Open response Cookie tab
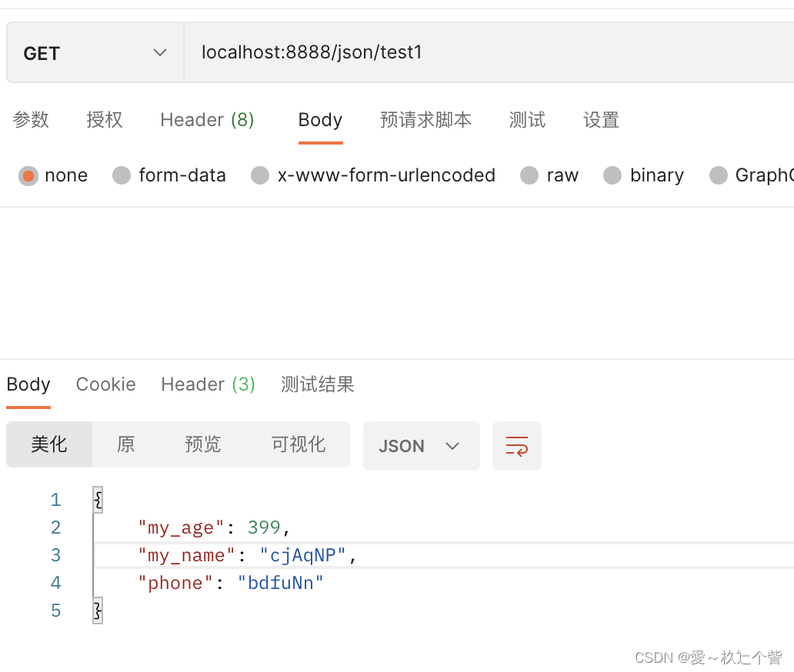794x672 pixels. point(105,384)
